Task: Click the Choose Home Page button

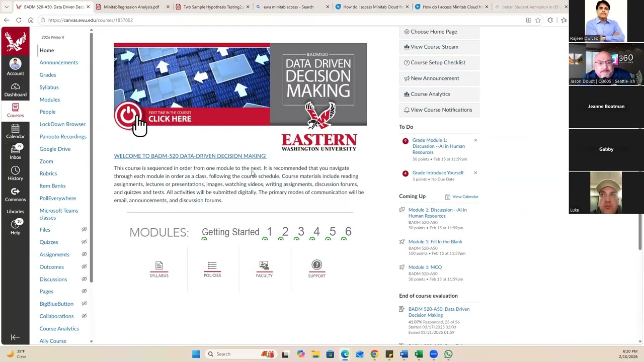Action: click(x=439, y=32)
